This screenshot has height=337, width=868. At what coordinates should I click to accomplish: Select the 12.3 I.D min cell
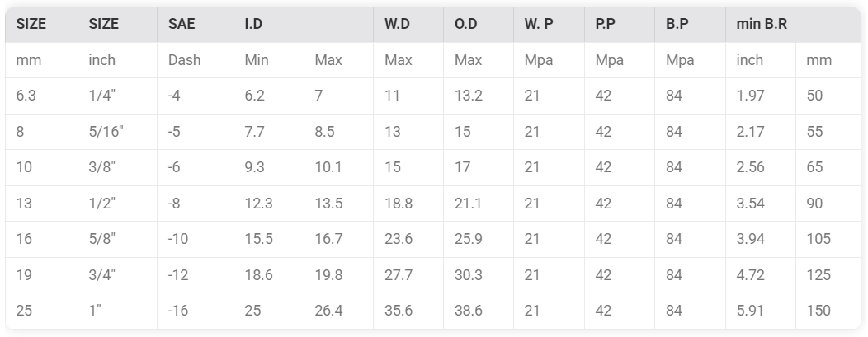point(268,204)
